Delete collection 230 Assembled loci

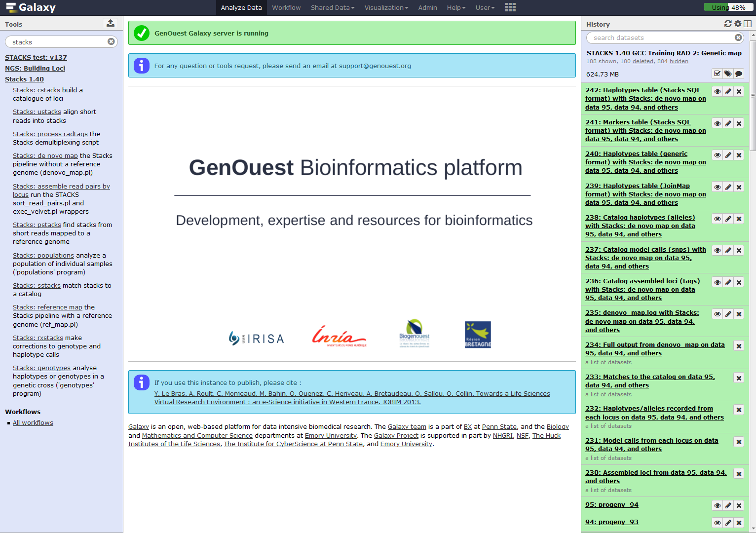coord(739,474)
